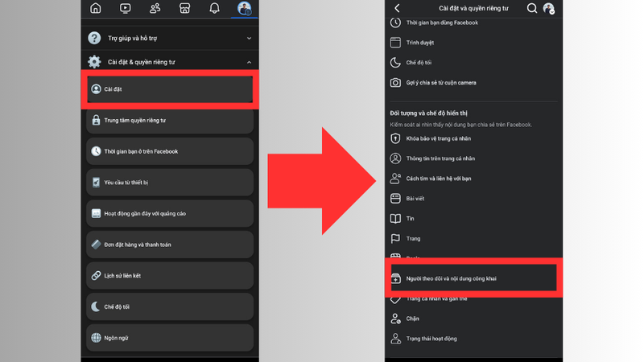
Task: Click the book icon next to Tin
Action: point(395,218)
